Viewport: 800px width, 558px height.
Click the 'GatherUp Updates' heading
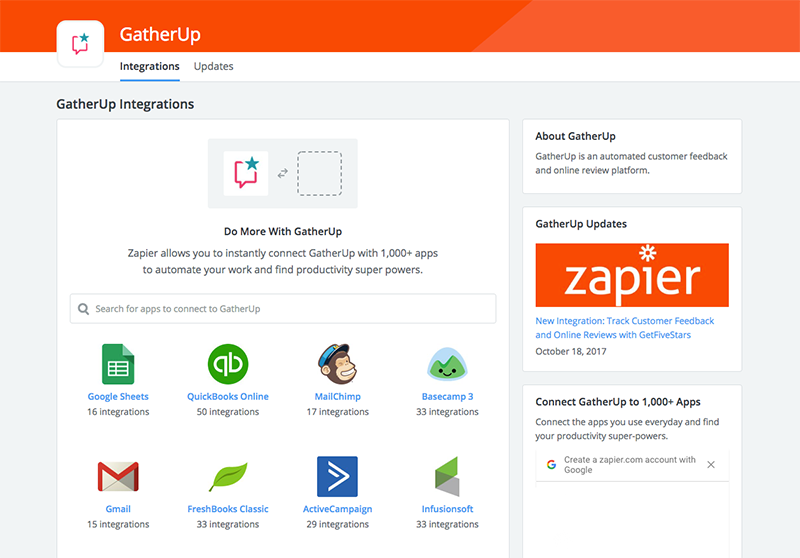click(x=581, y=224)
